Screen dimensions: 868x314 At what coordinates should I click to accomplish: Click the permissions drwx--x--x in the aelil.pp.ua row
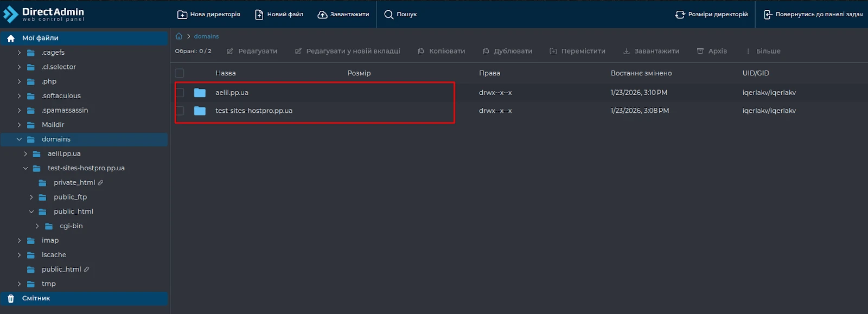(495, 93)
